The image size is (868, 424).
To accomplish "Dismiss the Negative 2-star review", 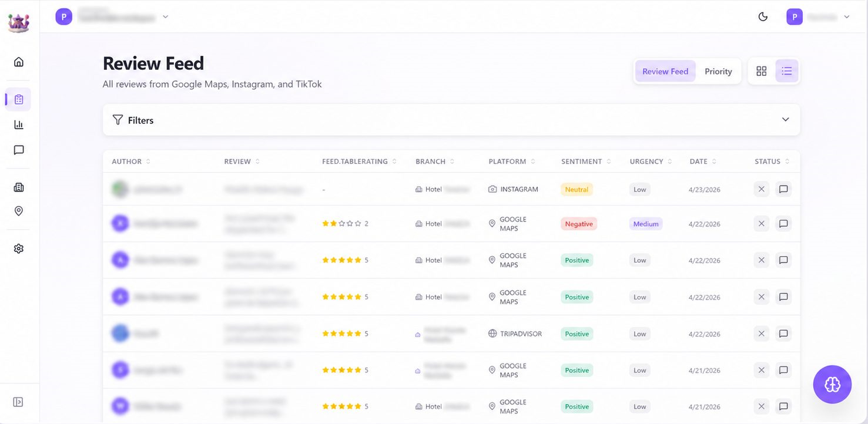I will (762, 224).
